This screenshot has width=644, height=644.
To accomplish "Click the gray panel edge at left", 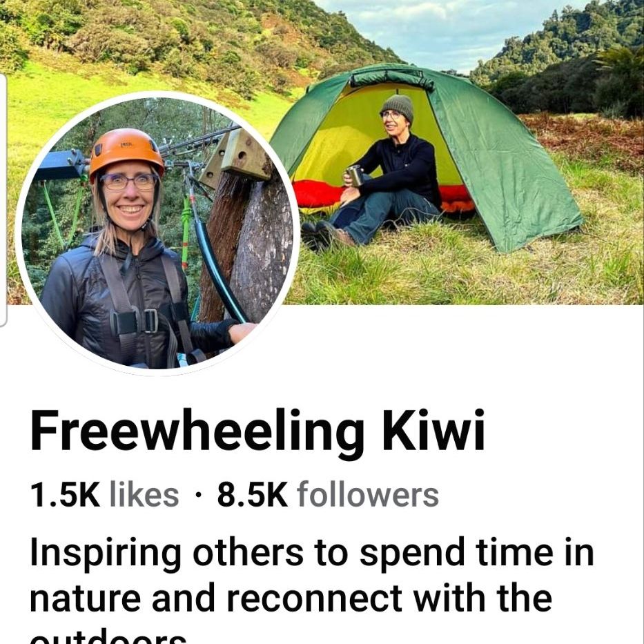I will tap(3, 200).
